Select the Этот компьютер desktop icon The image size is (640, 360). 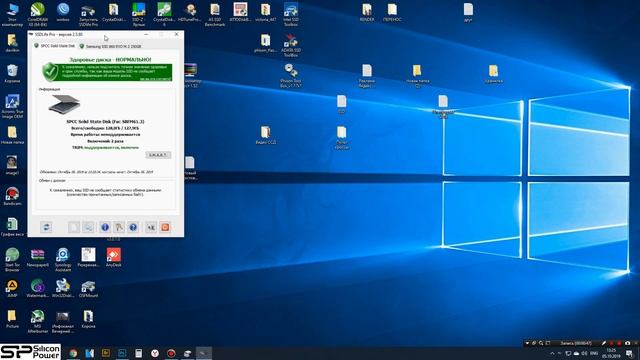tap(12, 14)
